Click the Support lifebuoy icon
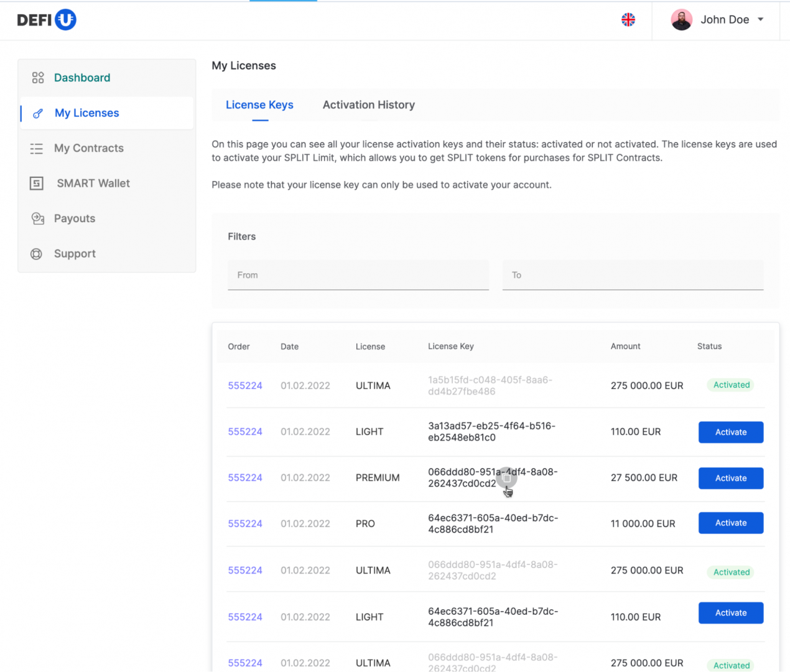Screen dimensions: 790x672 pyautogui.click(x=37, y=254)
